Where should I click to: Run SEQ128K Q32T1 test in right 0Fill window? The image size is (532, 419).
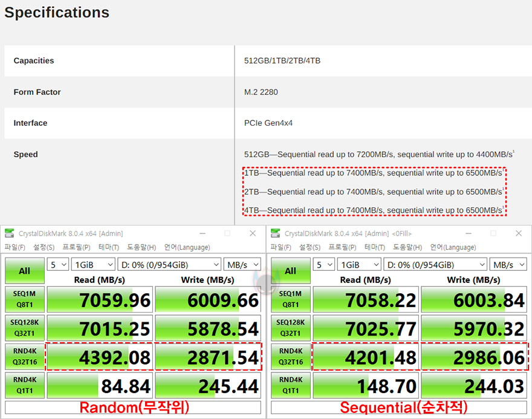tap(291, 328)
